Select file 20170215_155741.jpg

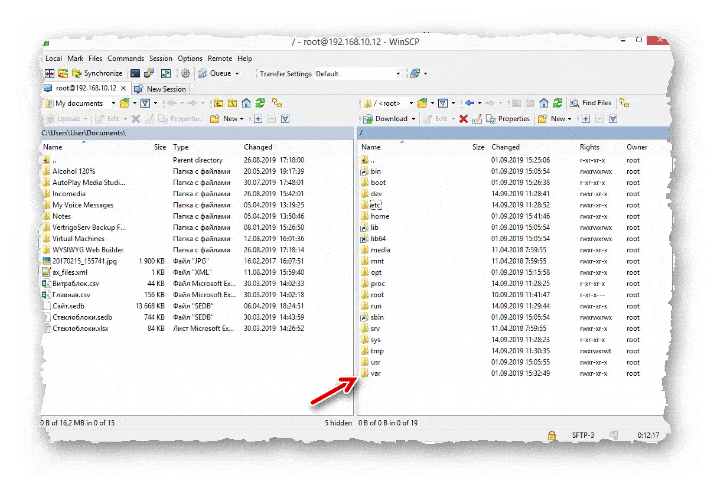85,261
